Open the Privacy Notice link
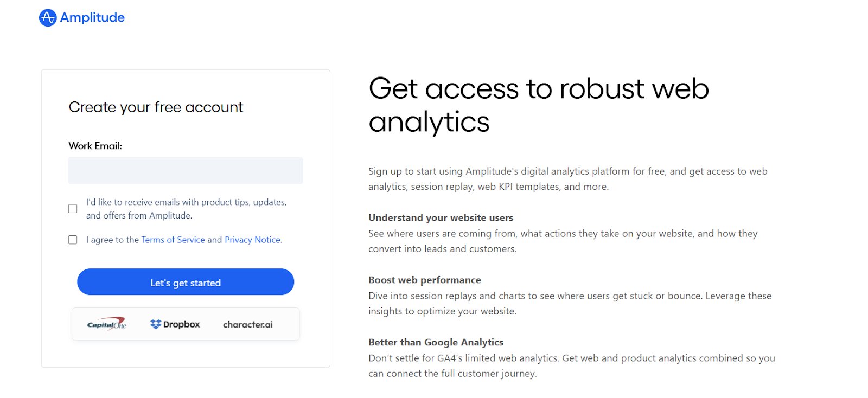868x398 pixels. click(252, 240)
